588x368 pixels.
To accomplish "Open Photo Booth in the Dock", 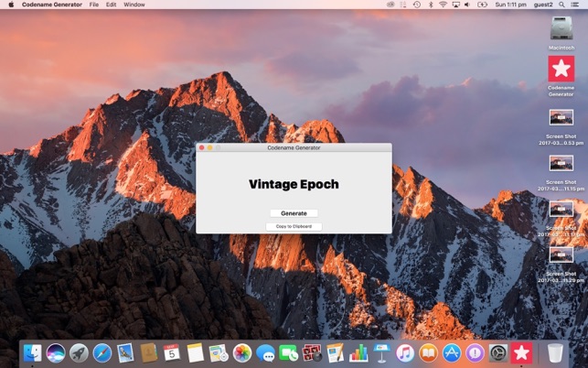I will [x=312, y=353].
